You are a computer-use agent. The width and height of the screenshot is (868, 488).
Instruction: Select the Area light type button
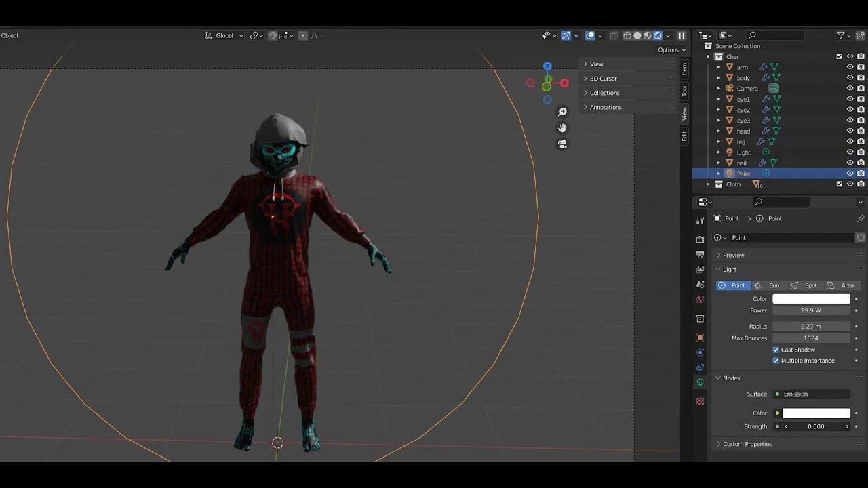coord(846,285)
